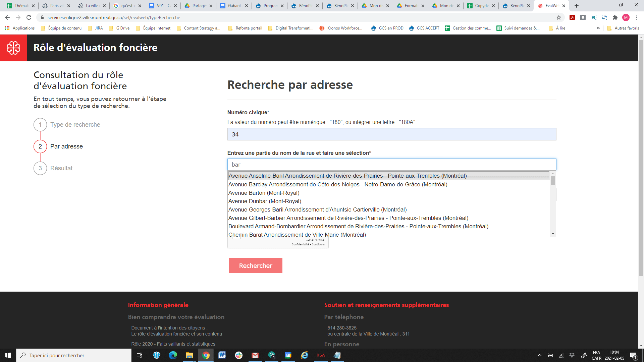Go to step 1 Type de recherche
The height and width of the screenshot is (362, 644).
pyautogui.click(x=67, y=125)
